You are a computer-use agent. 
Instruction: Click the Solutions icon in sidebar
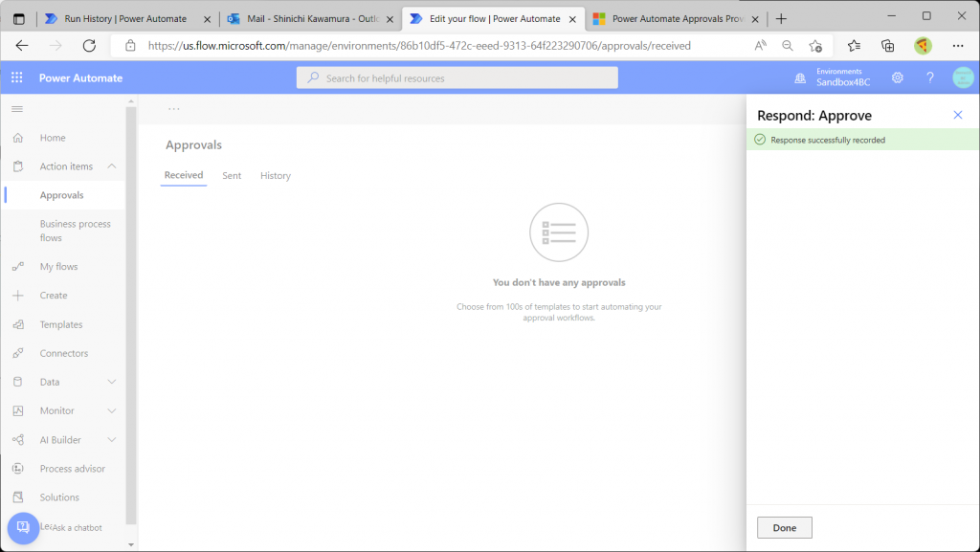[18, 497]
